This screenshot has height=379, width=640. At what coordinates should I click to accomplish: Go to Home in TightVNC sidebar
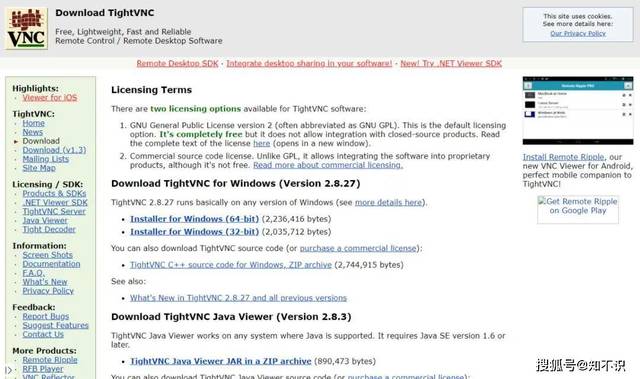tap(33, 123)
